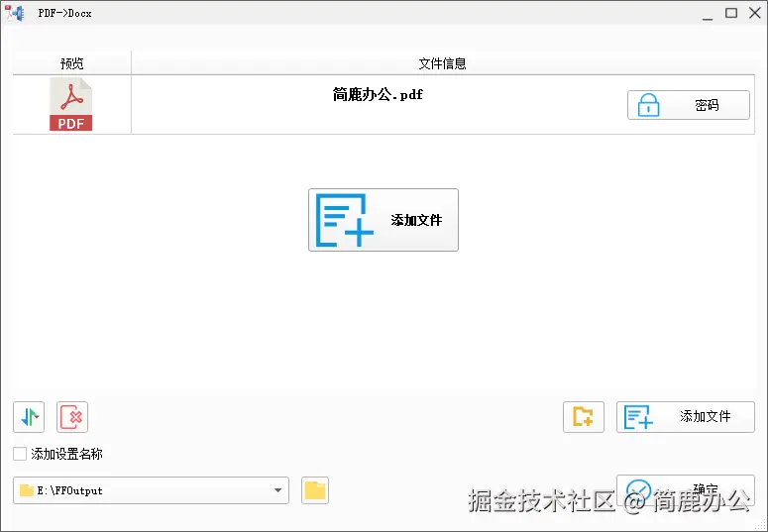The width and height of the screenshot is (768, 532).
Task: Click the PDF->Docx app icon in title bar
Action: pos(14,13)
